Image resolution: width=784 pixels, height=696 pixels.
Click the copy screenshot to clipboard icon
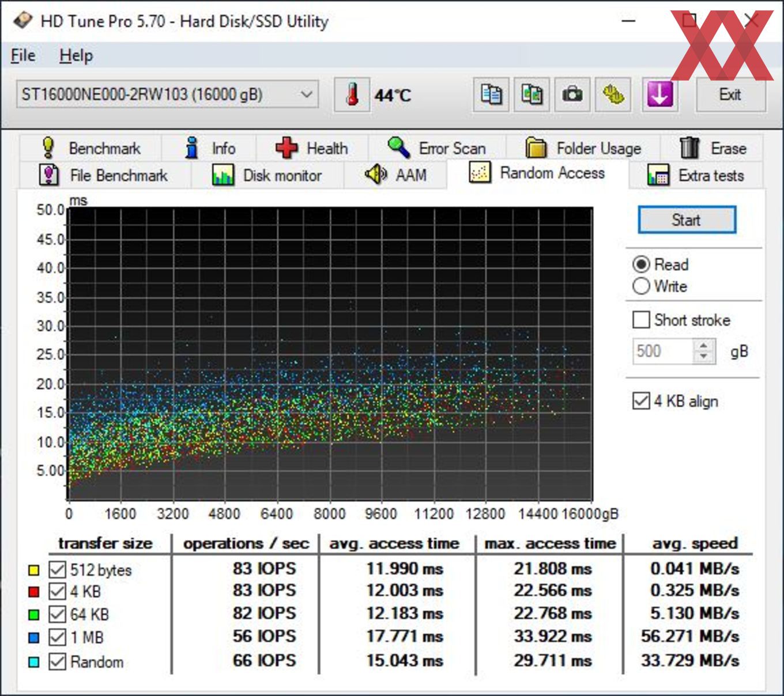(532, 94)
